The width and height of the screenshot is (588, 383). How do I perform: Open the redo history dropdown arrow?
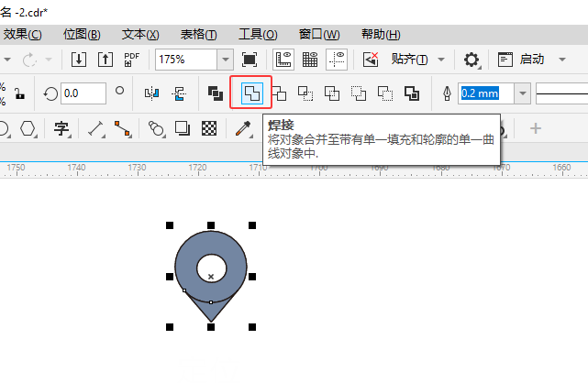click(49, 60)
